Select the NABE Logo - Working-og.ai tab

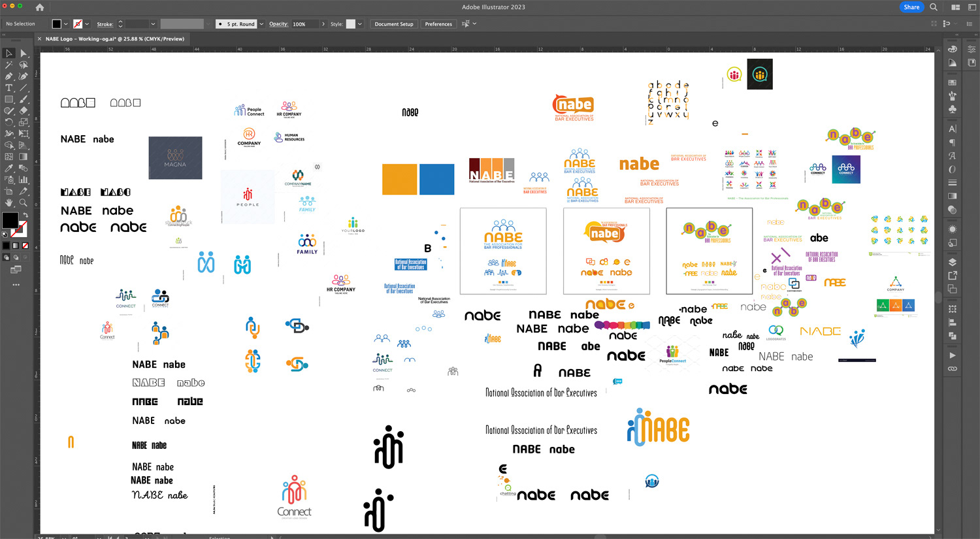click(x=115, y=39)
